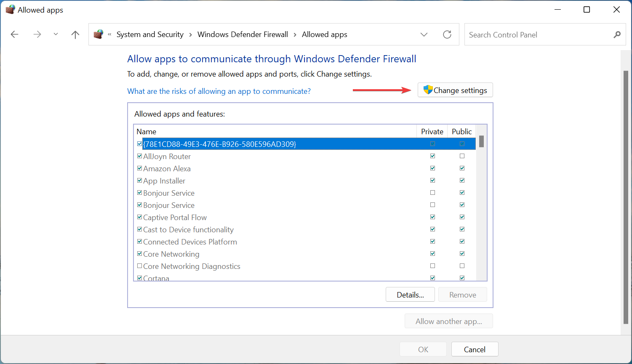
Task: Click the window's vertical scrollbar
Action: [626, 198]
